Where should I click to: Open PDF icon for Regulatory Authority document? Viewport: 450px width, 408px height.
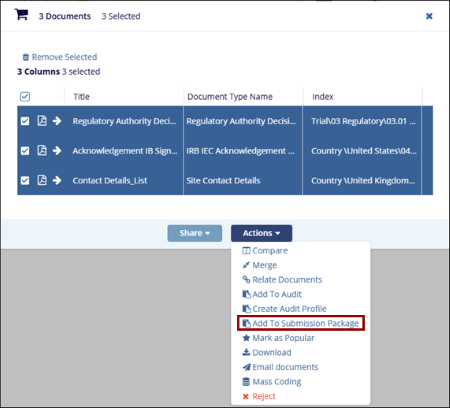pos(42,120)
